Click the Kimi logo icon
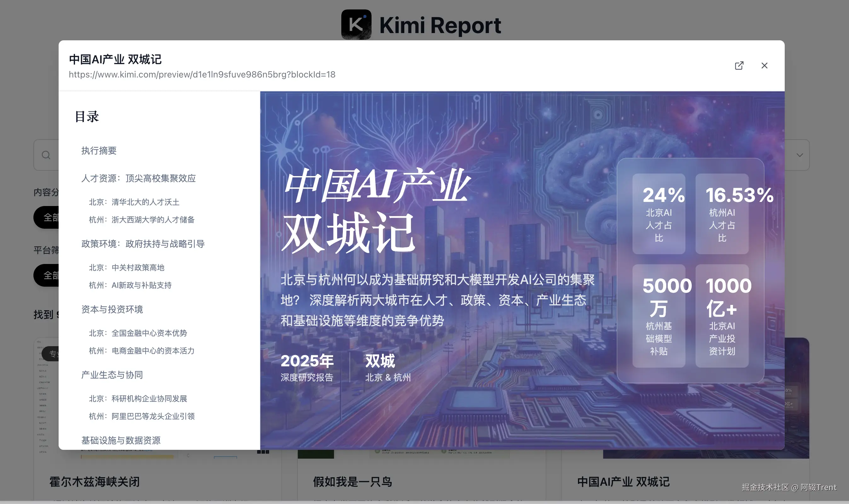The width and height of the screenshot is (849, 504). 356,25
